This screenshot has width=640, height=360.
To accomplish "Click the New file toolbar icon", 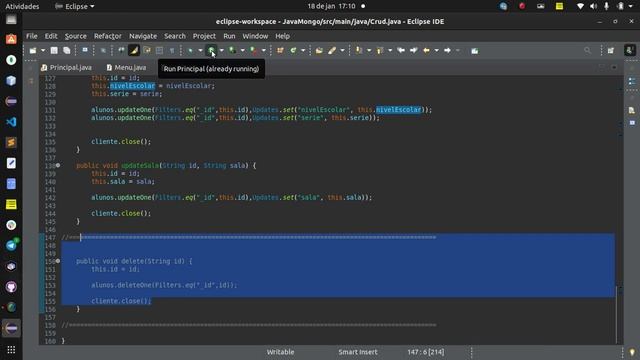I will (33, 51).
